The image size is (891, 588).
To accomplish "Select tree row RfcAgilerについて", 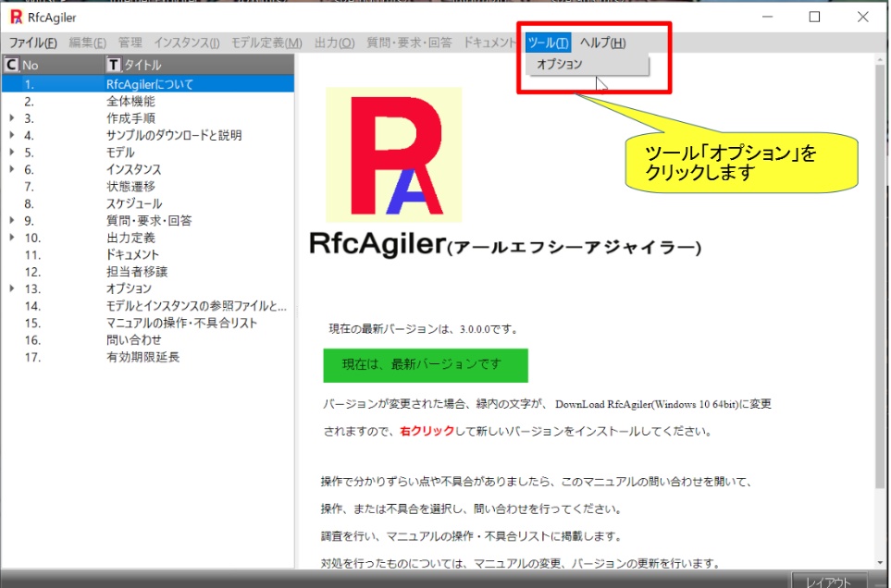I will click(148, 84).
